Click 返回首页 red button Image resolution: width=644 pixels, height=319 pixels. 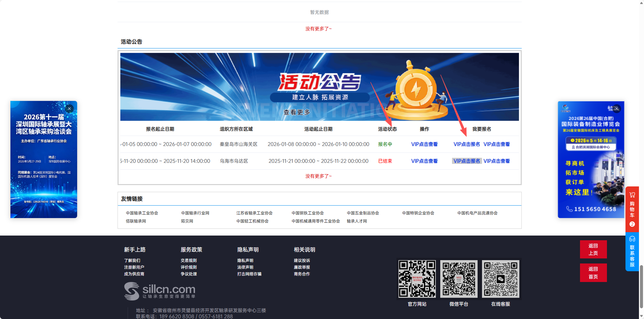click(593, 273)
